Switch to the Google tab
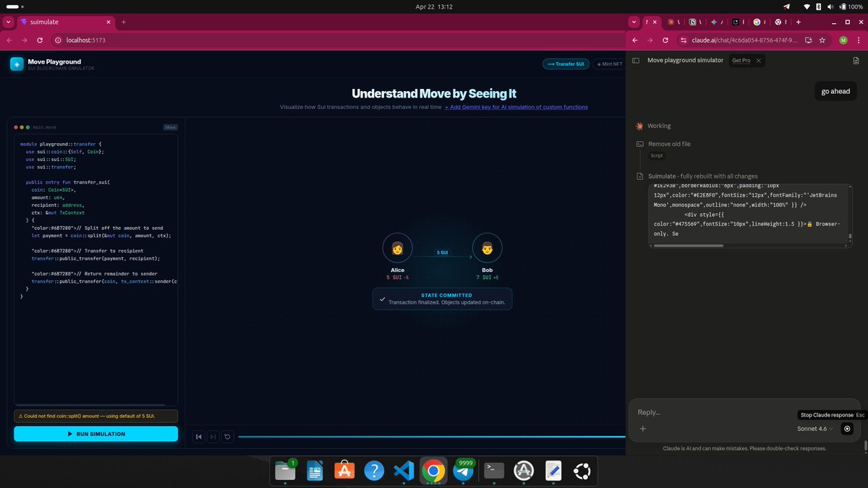 click(x=757, y=22)
